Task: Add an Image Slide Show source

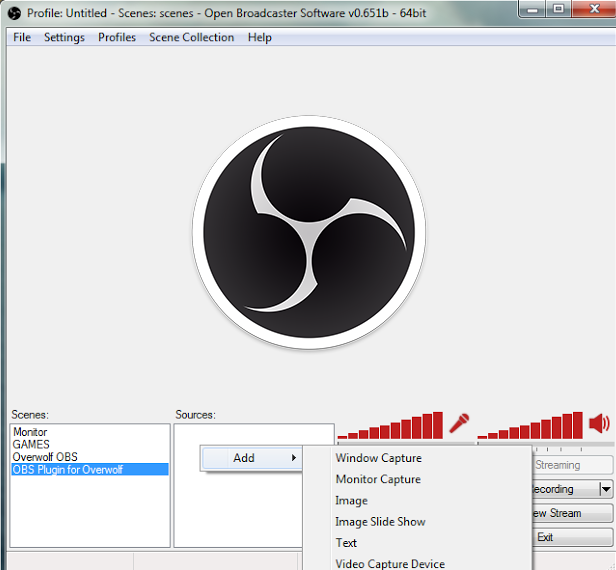Action: pyautogui.click(x=380, y=522)
